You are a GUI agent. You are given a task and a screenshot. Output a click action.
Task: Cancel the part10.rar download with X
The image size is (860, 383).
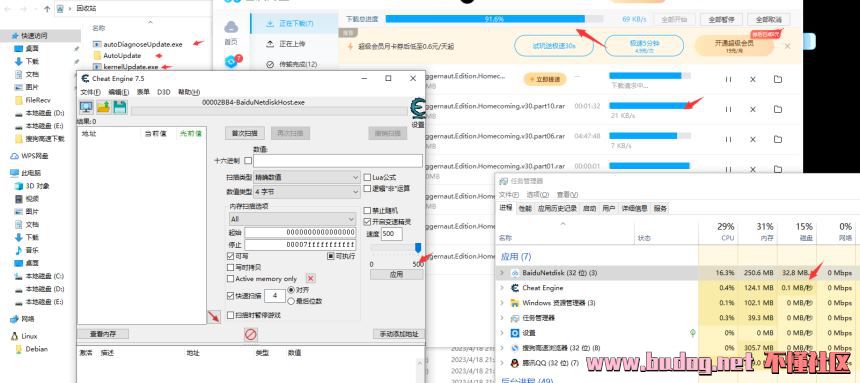753,109
